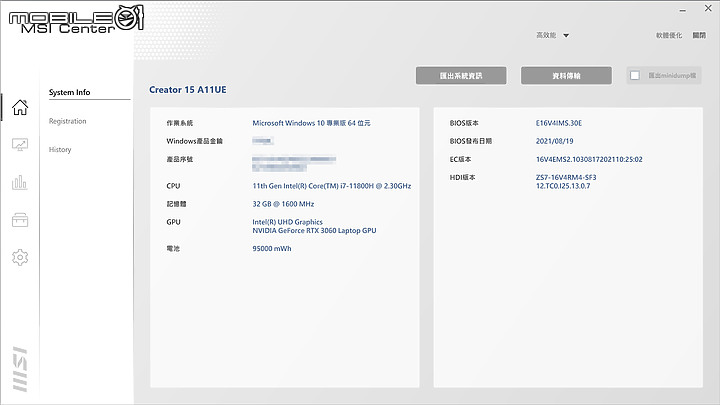
Task: Click the 12.TC0.I25.13.0.7 text
Action: [563, 186]
